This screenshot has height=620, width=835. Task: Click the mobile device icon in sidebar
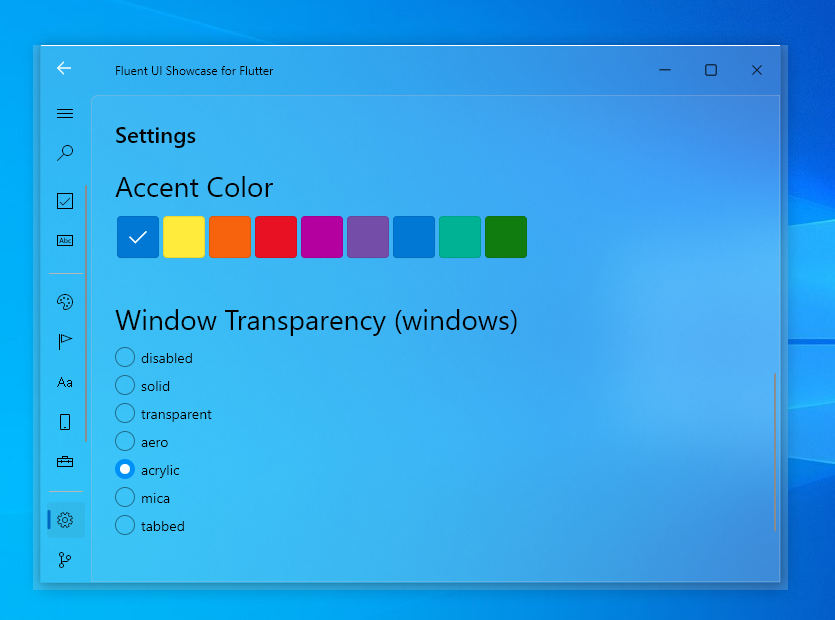(x=65, y=422)
